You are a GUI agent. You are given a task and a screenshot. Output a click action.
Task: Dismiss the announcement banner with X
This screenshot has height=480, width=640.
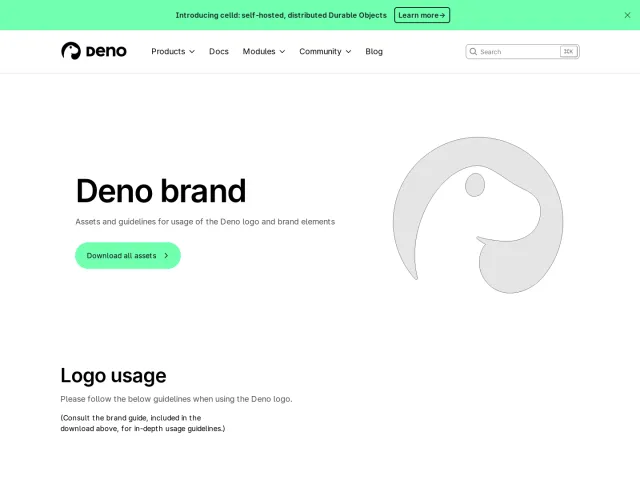pos(627,15)
